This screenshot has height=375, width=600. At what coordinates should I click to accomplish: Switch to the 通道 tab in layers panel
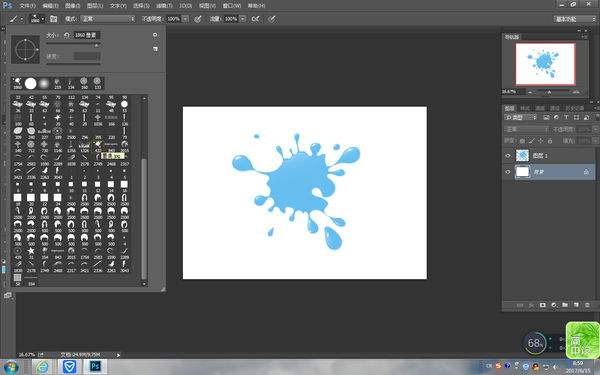540,108
